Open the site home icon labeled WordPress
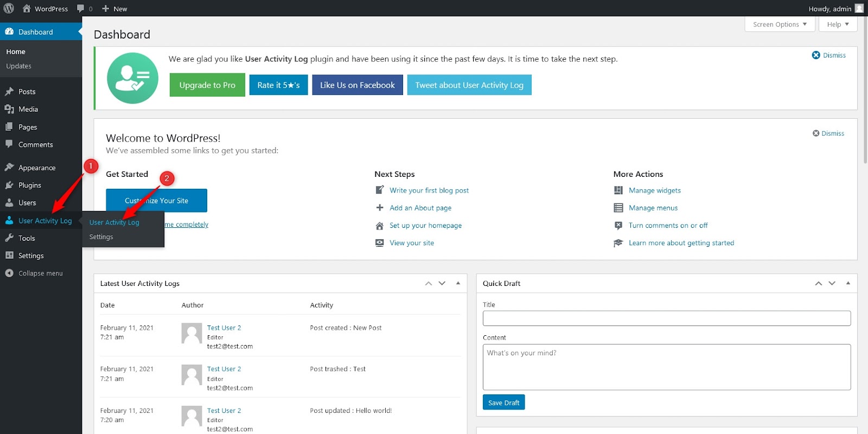This screenshot has height=434, width=868. [27, 8]
